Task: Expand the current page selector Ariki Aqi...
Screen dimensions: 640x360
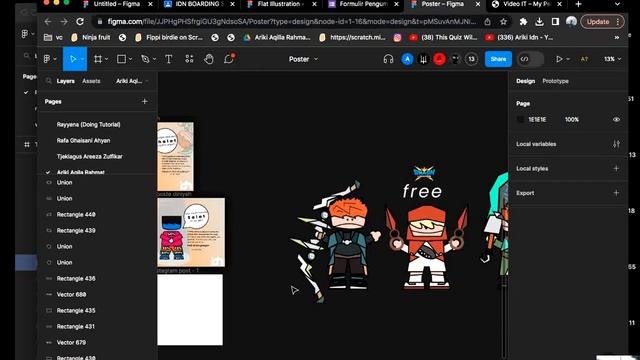Action: tap(132, 81)
